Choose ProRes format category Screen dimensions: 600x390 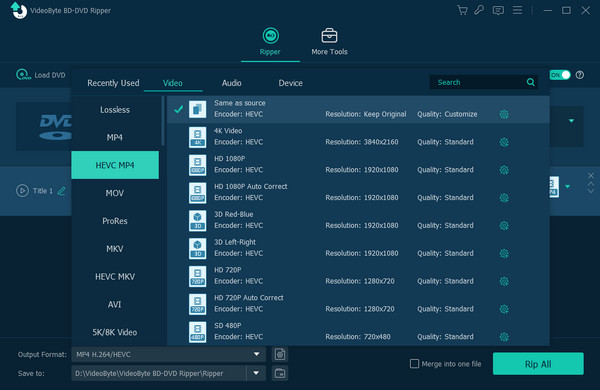115,221
